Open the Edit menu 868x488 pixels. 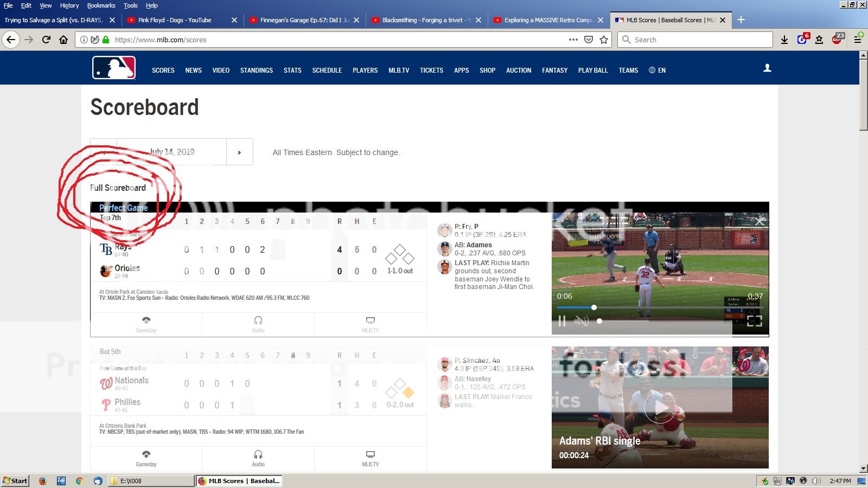26,5
